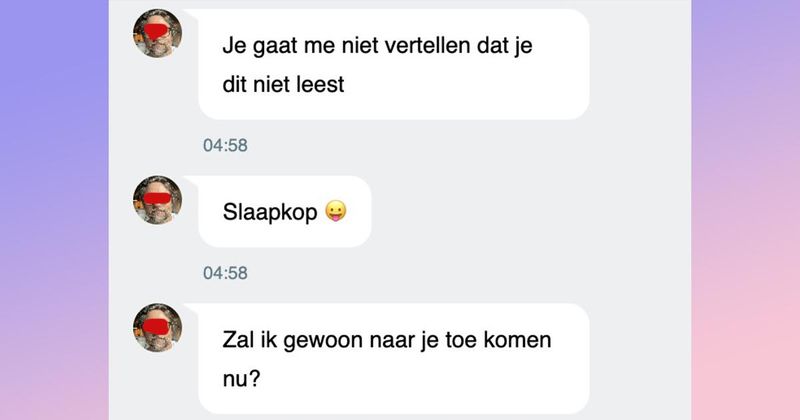
Task: Click red censor bar on middle avatar
Action: pyautogui.click(x=157, y=199)
